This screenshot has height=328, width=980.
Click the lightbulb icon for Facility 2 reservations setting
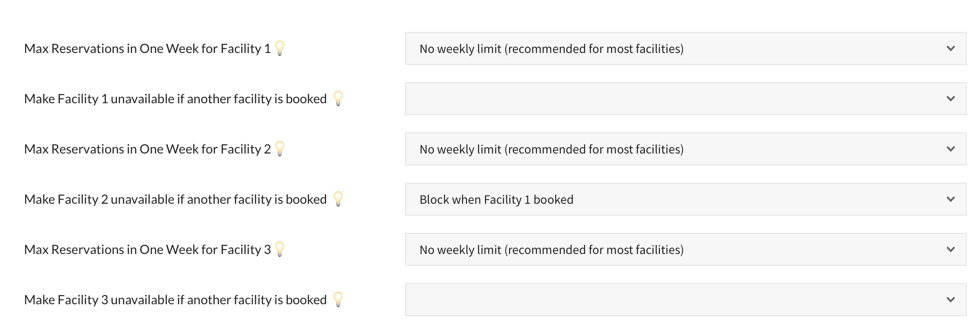coord(280,148)
